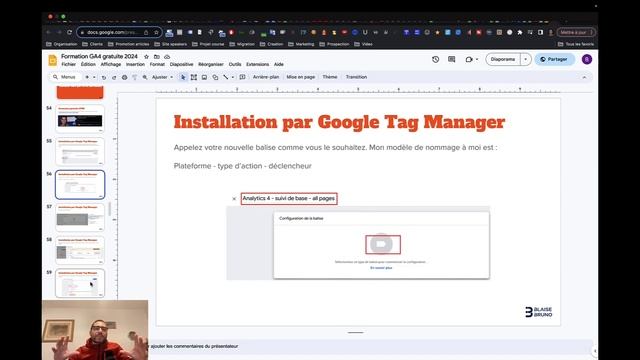Click the browser reload button
The width and height of the screenshot is (640, 360).
[x=69, y=32]
